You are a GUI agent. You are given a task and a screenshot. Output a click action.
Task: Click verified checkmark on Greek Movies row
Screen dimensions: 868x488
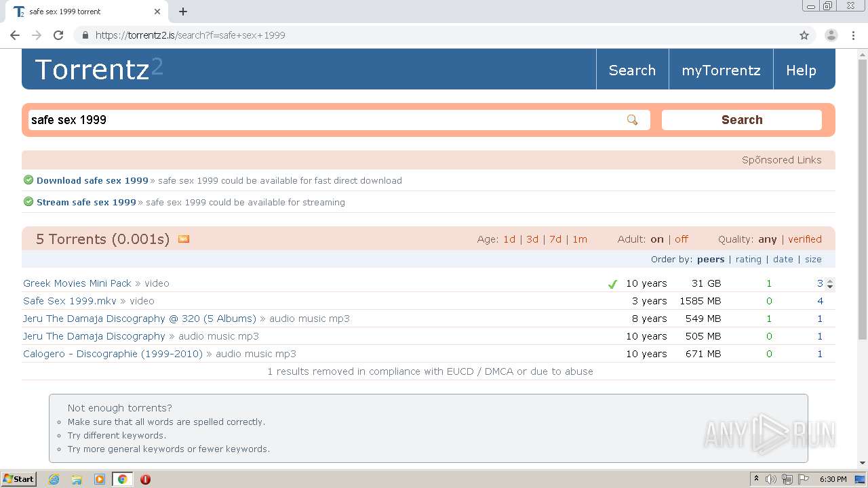(612, 284)
